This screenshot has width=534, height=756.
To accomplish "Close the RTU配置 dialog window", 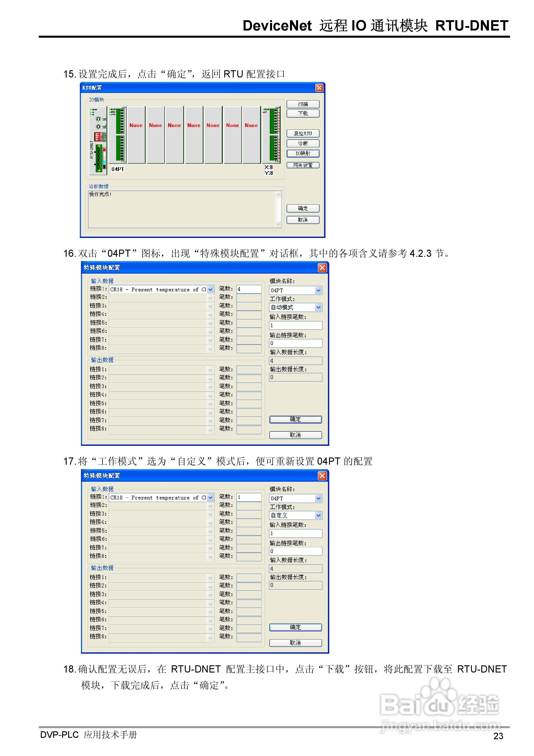I will pos(319,88).
